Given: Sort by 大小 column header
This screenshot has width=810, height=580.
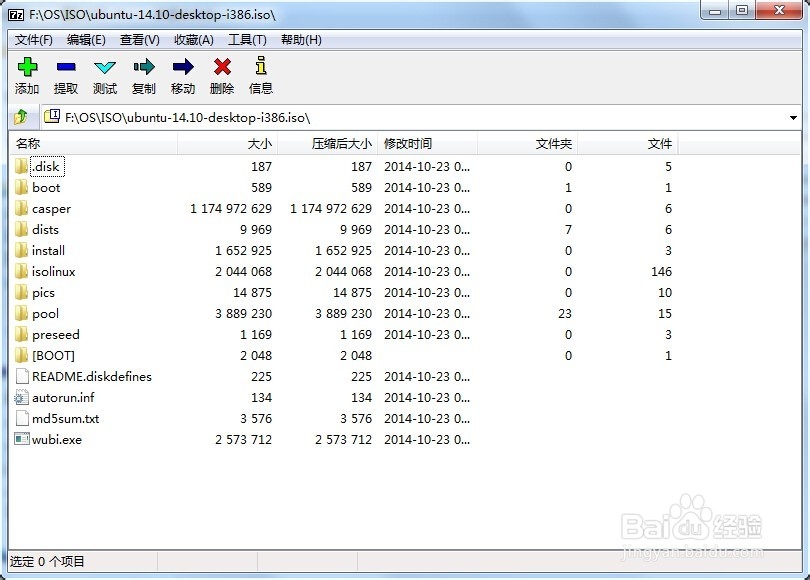Looking at the screenshot, I should (x=227, y=144).
